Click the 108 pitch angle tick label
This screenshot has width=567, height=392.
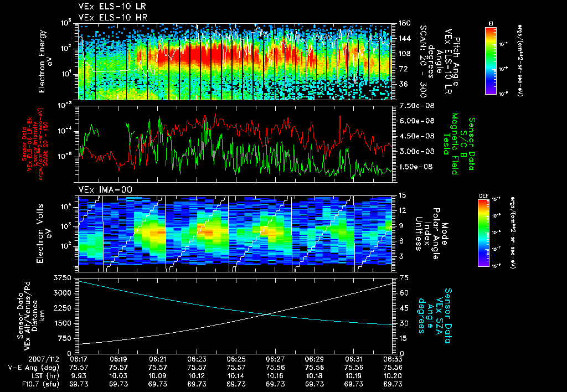404,54
